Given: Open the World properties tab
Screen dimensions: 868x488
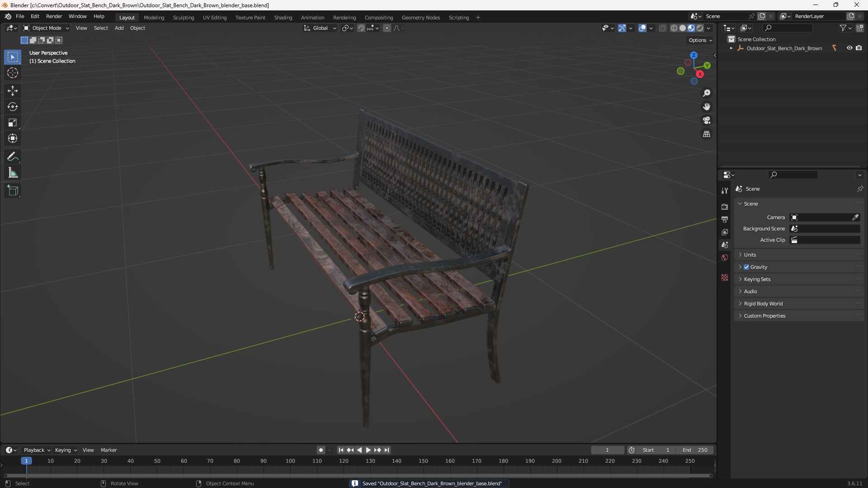Looking at the screenshot, I should tap(725, 258).
